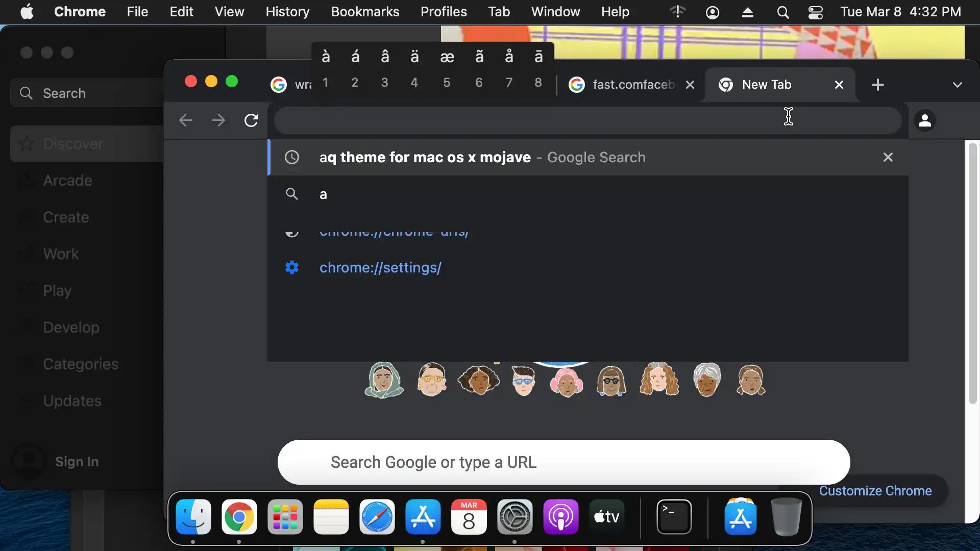Click the Customize Chrome button
The image size is (980, 551).
875,491
